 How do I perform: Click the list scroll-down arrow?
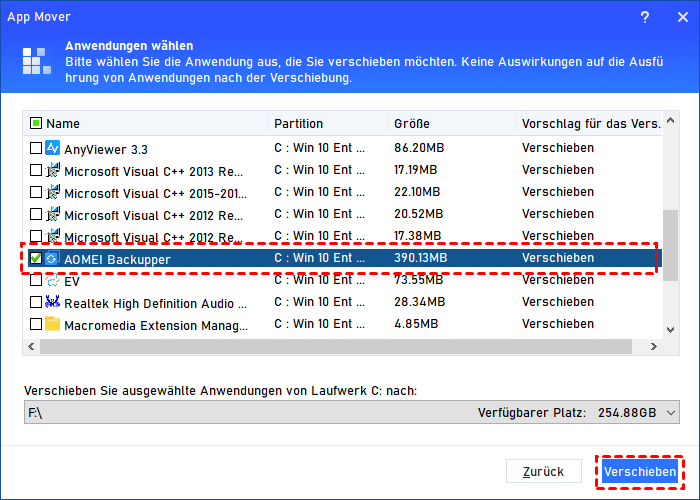click(x=670, y=330)
